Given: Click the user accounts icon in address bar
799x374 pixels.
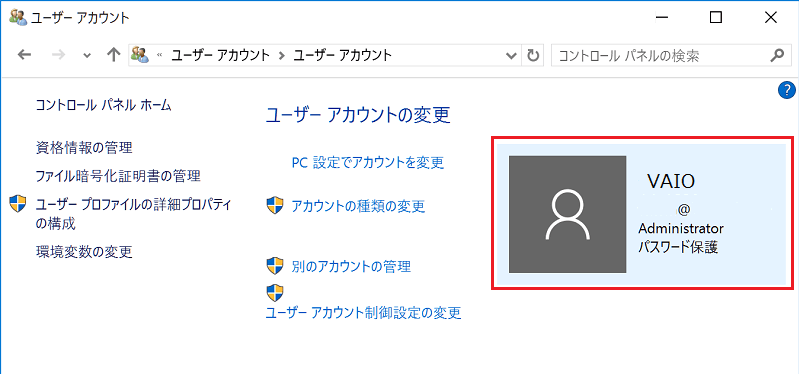Looking at the screenshot, I should (x=140, y=55).
